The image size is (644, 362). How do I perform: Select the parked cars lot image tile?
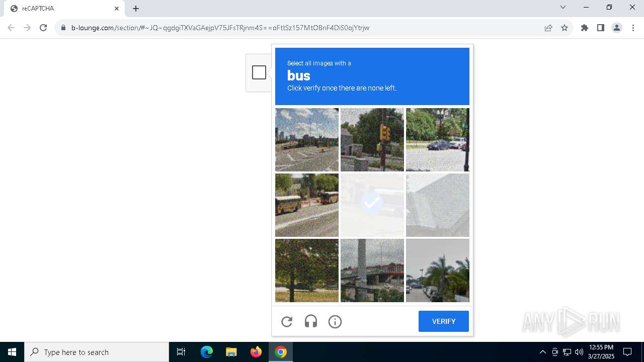point(438,140)
